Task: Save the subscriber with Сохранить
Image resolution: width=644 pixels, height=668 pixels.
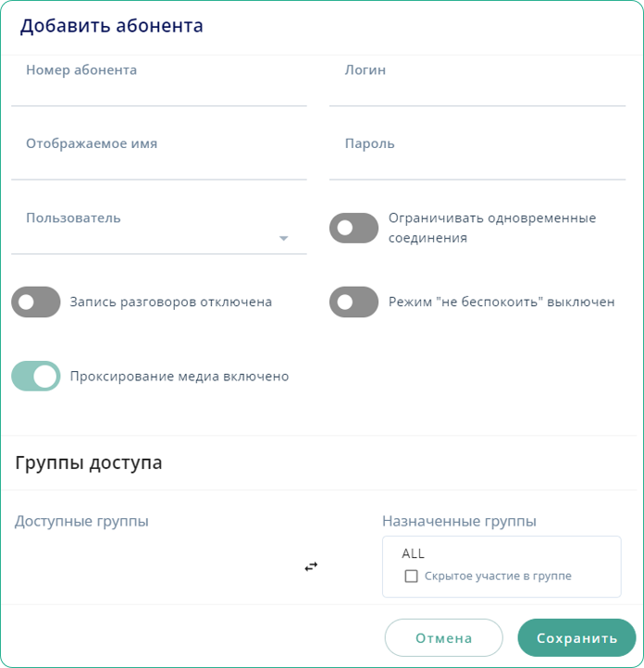Action: pos(576,638)
